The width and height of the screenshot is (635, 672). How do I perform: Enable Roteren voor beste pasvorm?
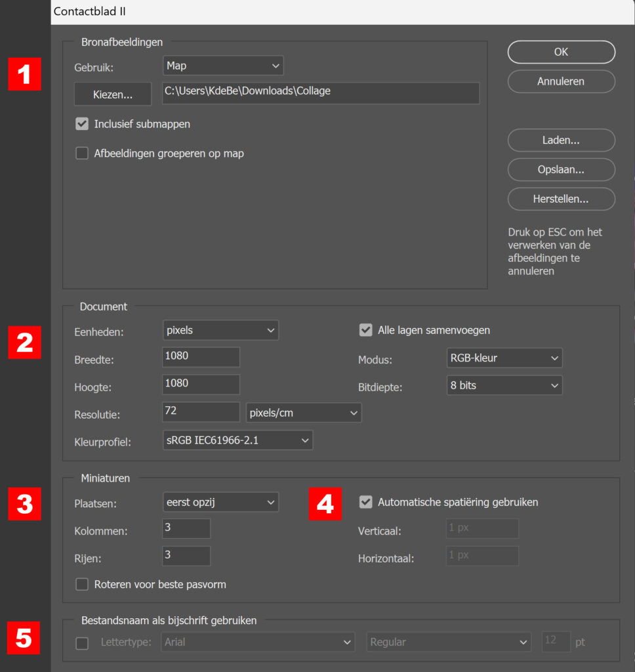tap(82, 584)
